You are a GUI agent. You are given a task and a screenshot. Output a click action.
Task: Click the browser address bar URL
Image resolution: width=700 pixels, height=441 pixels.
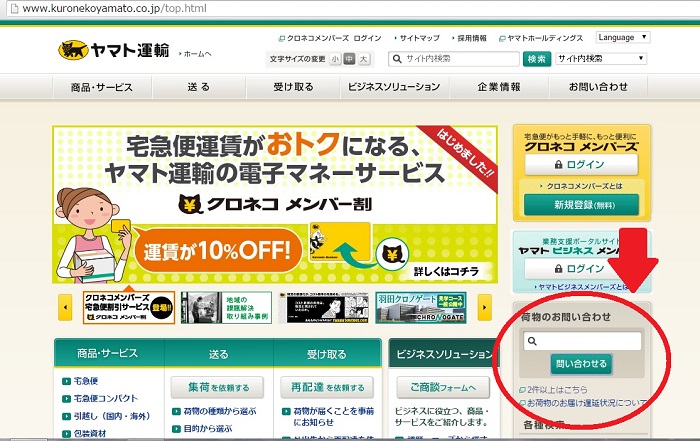(115, 8)
